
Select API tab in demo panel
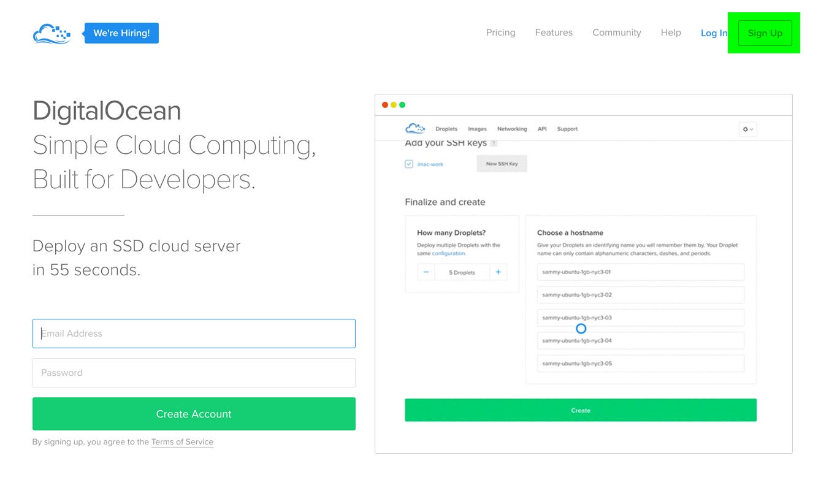pyautogui.click(x=542, y=129)
